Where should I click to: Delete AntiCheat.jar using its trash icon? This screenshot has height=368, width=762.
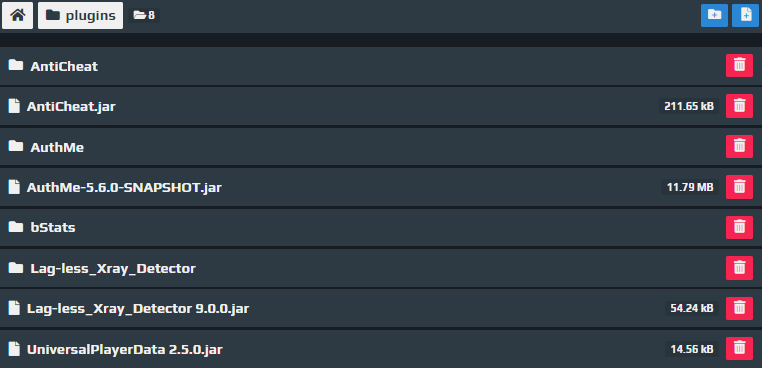[x=739, y=106]
